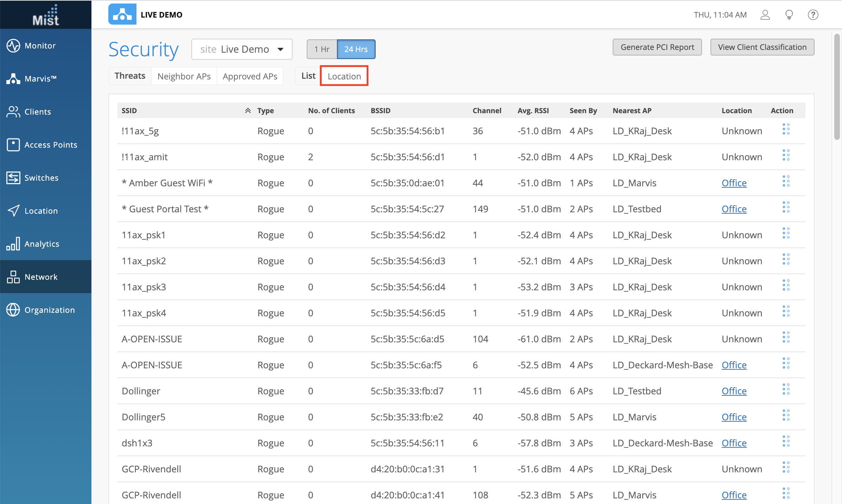This screenshot has width=842, height=504.
Task: Switch time range to 1 Hr
Action: click(322, 49)
